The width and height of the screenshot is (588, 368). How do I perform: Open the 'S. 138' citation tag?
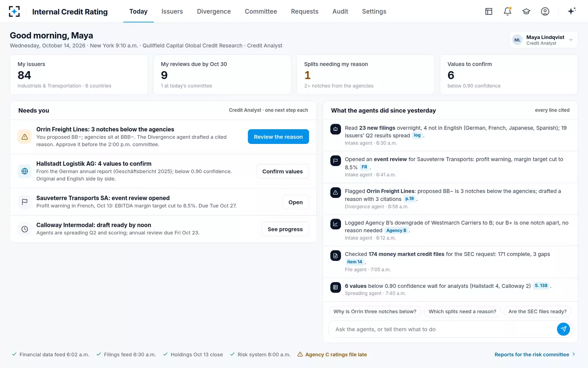pyautogui.click(x=541, y=285)
